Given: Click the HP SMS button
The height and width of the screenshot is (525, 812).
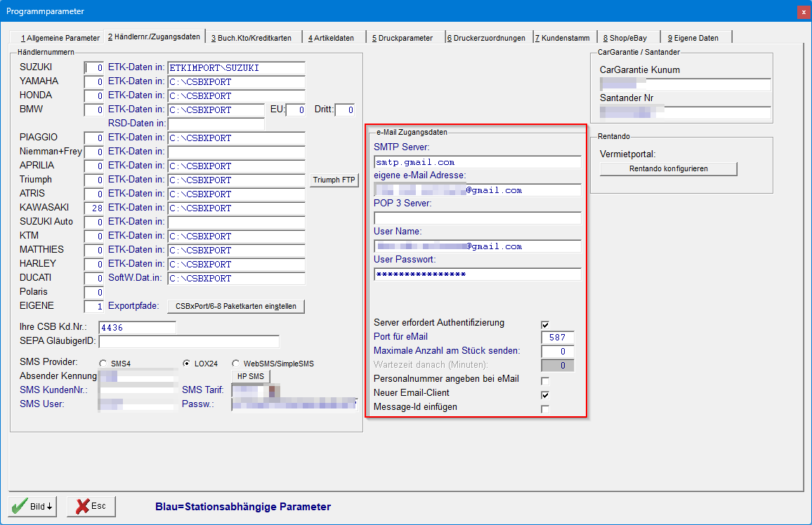Looking at the screenshot, I should [x=251, y=376].
